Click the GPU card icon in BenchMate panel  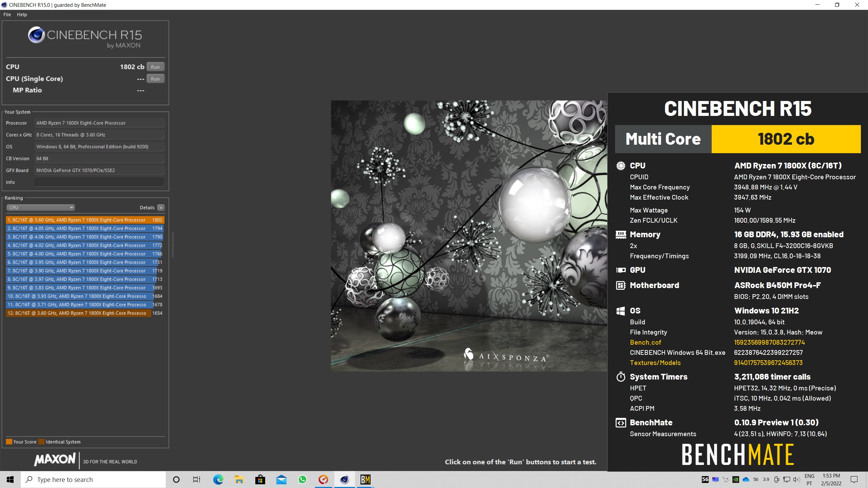click(621, 270)
